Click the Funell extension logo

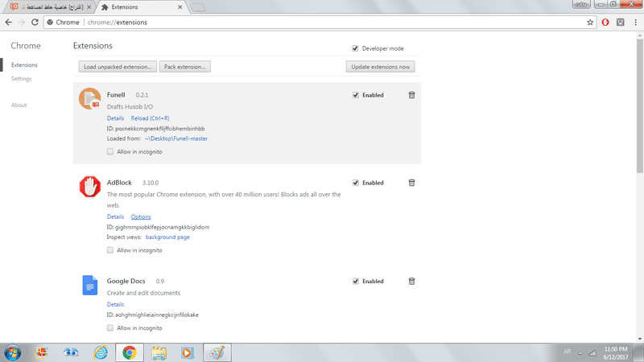(x=89, y=98)
